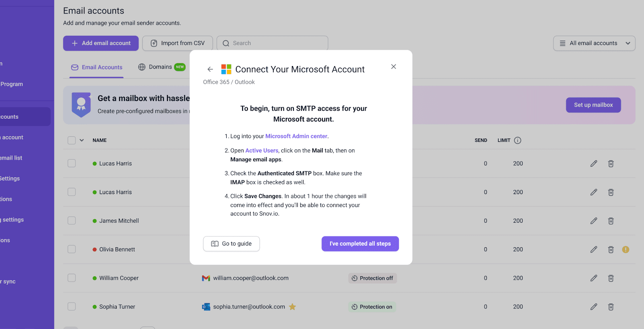
Task: Select the William Cooper row checkbox
Action: pyautogui.click(x=72, y=278)
